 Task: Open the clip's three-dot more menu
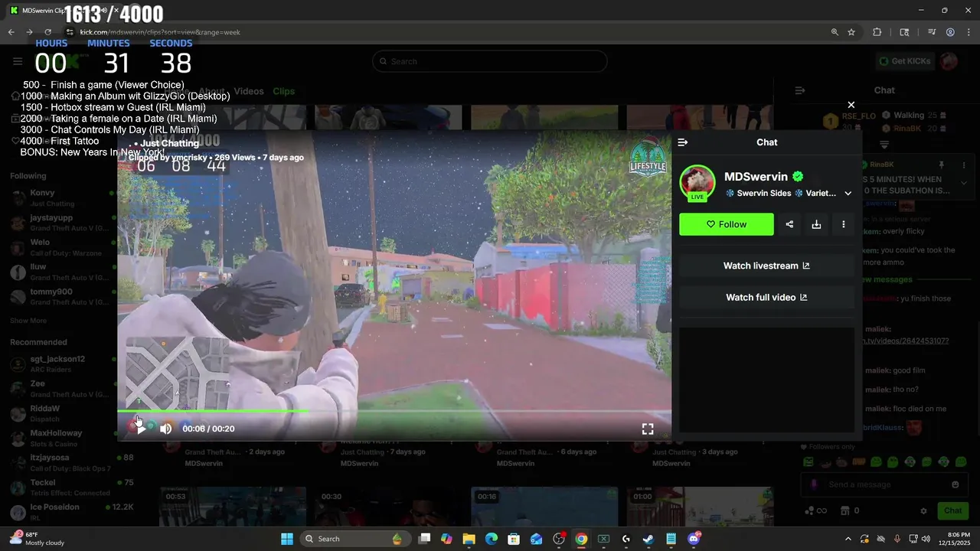point(843,224)
